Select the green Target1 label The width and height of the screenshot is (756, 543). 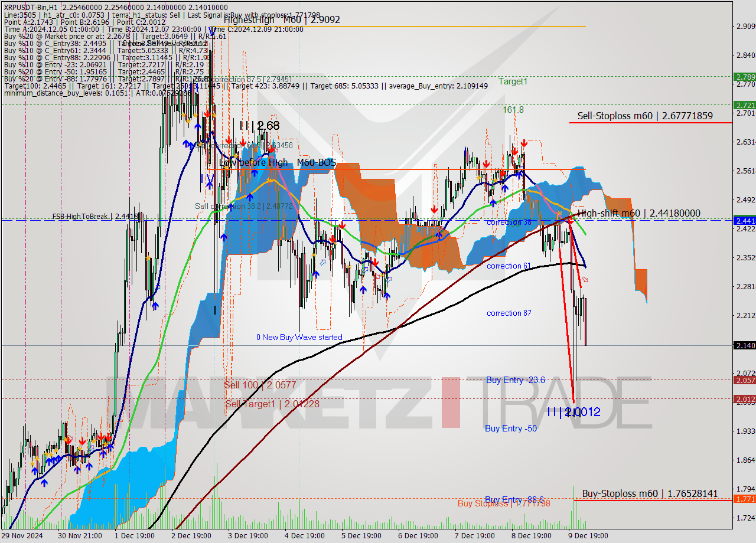coord(513,81)
